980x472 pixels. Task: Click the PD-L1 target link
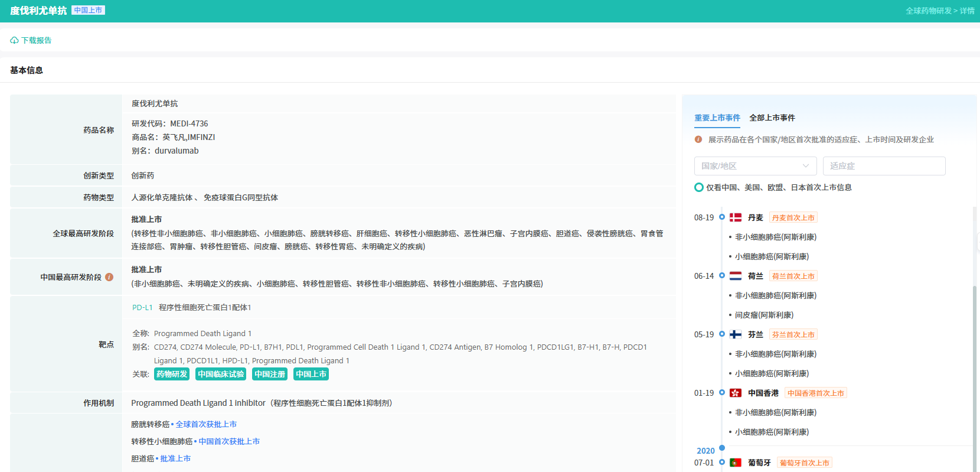click(x=142, y=308)
